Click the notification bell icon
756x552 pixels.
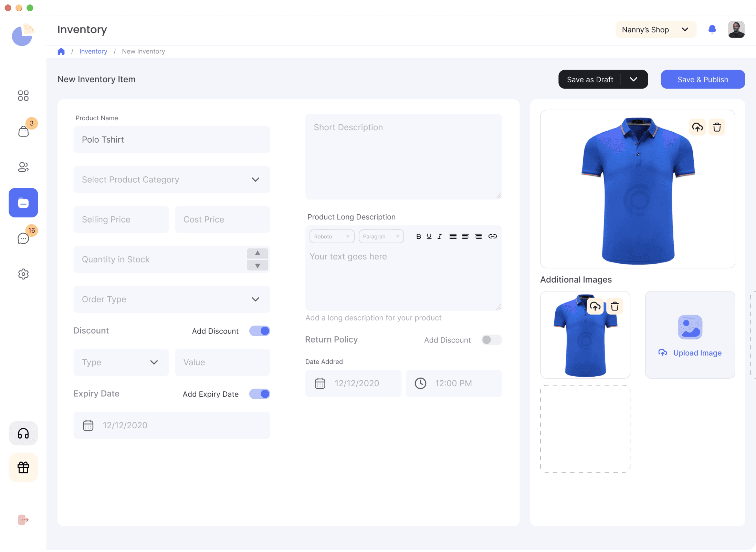pos(712,30)
